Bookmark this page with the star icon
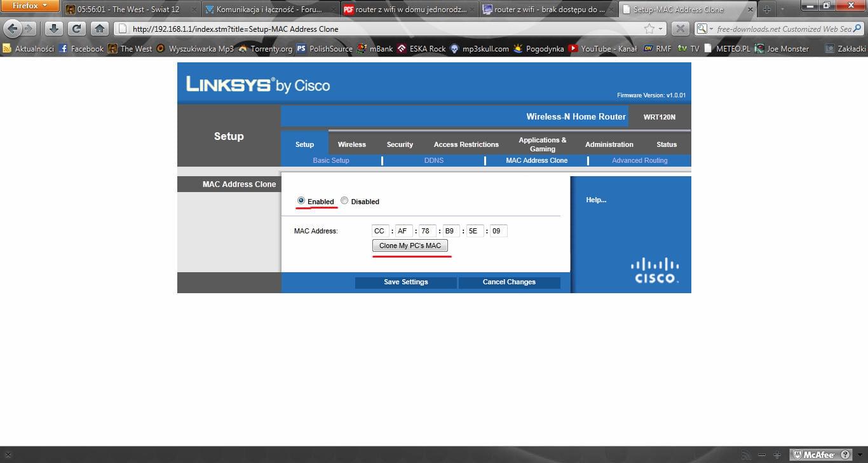The width and height of the screenshot is (868, 463). [649, 29]
